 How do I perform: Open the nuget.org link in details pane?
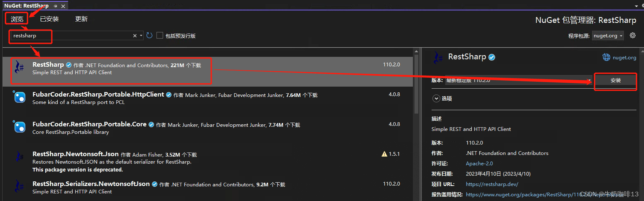624,57
